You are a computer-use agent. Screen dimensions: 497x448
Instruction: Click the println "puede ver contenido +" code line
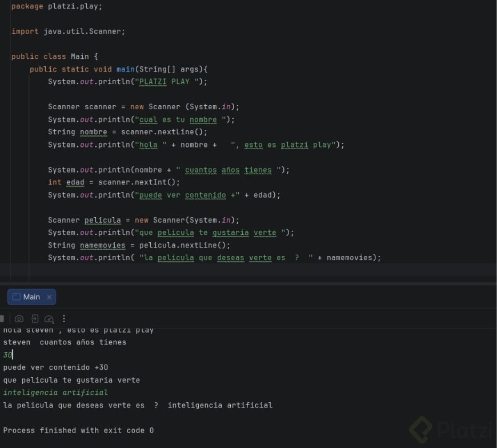tap(164, 195)
